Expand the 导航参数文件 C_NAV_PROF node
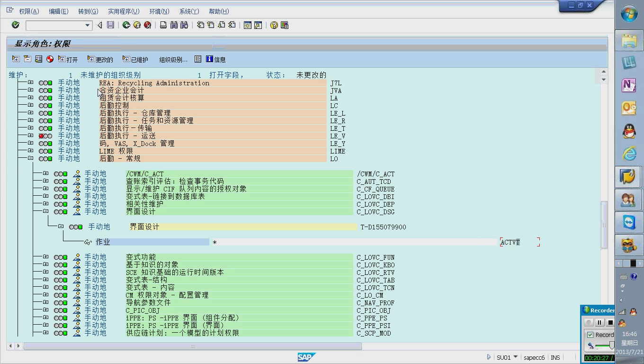644x364 pixels. 46,302
